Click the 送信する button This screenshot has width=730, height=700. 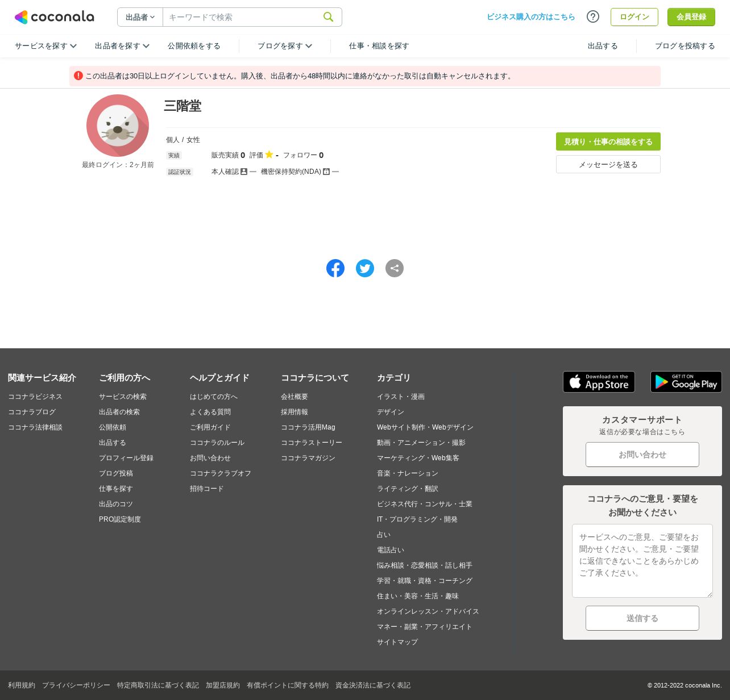click(x=642, y=618)
